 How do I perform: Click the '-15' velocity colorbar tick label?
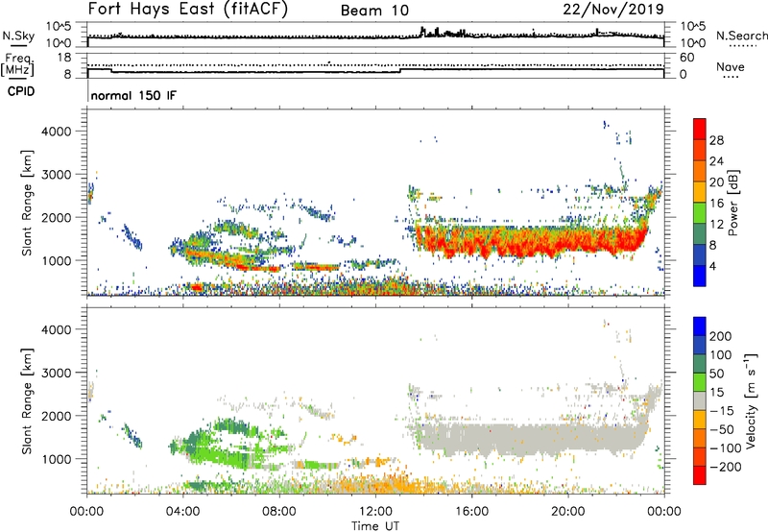tap(722, 411)
